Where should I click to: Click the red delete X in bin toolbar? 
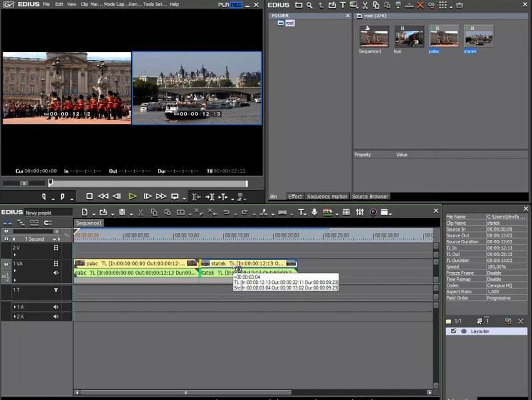pos(420,5)
